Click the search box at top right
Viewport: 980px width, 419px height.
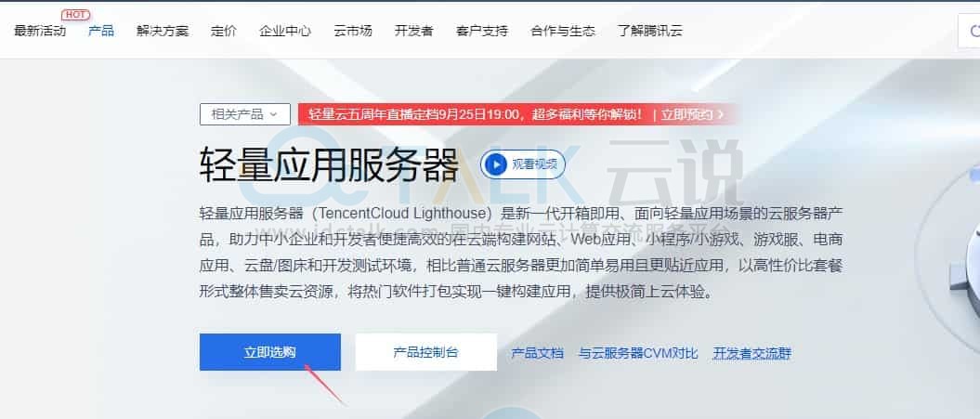(970, 31)
